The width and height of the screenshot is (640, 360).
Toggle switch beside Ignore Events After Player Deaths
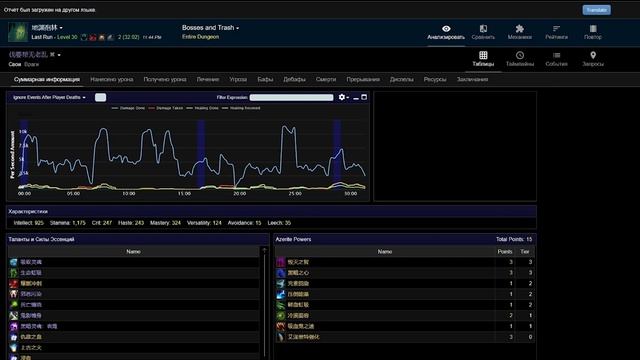[x=100, y=97]
